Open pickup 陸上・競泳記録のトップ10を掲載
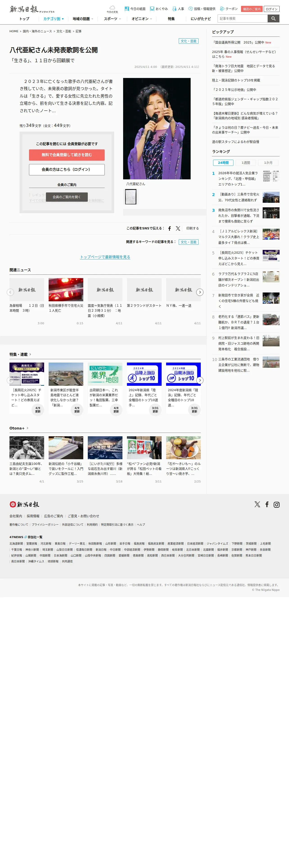Screen dimensions: 289x868 click(x=236, y=80)
